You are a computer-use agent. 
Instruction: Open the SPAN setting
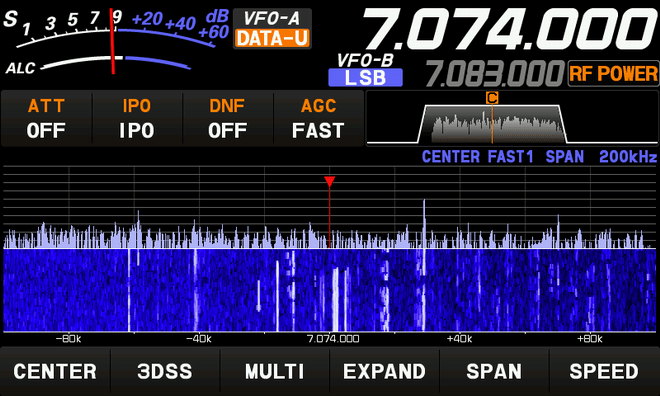pos(494,371)
